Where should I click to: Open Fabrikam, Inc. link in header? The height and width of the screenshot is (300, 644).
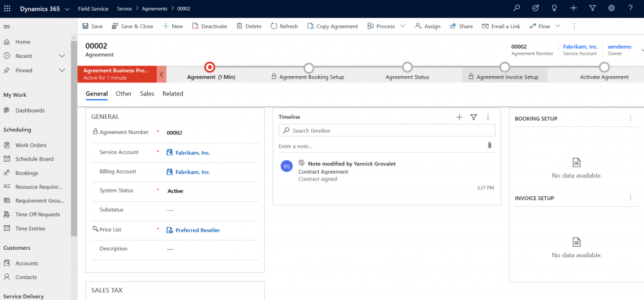[580, 47]
